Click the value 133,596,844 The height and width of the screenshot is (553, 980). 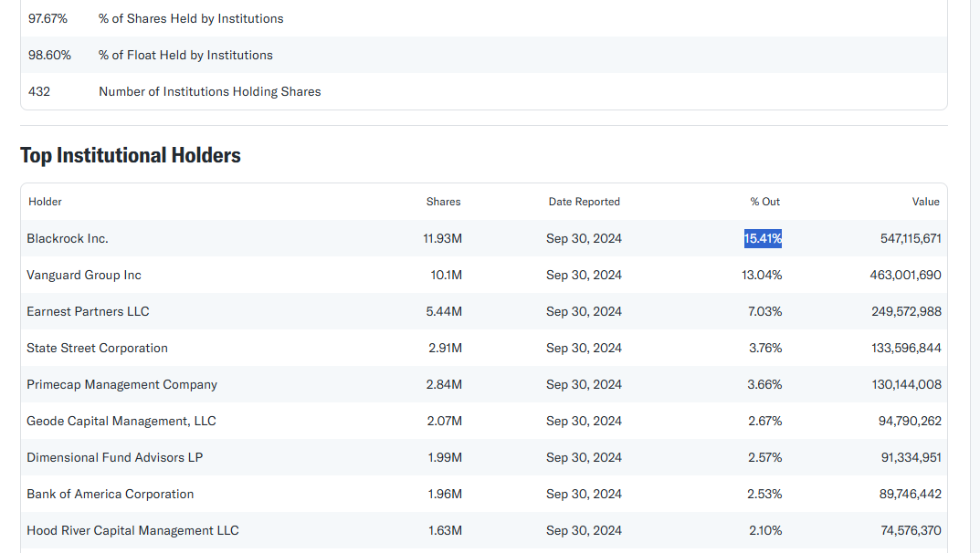point(906,349)
